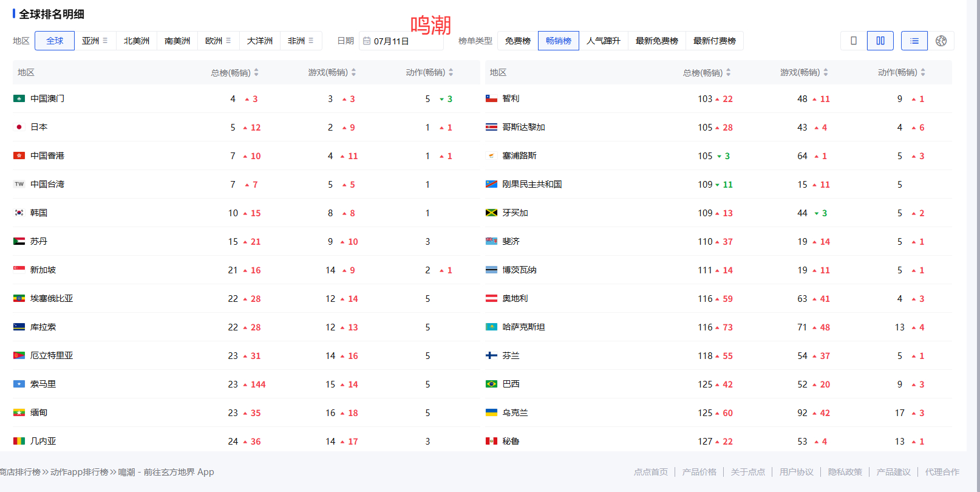Switch to the 最新免费榜 chart tab

657,41
